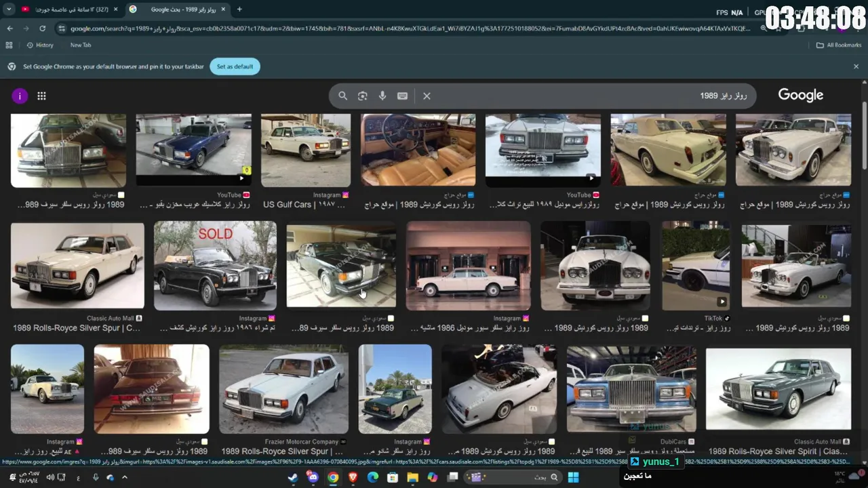Screen dimensions: 868x488
Task: Click Set as default button
Action: point(235,66)
